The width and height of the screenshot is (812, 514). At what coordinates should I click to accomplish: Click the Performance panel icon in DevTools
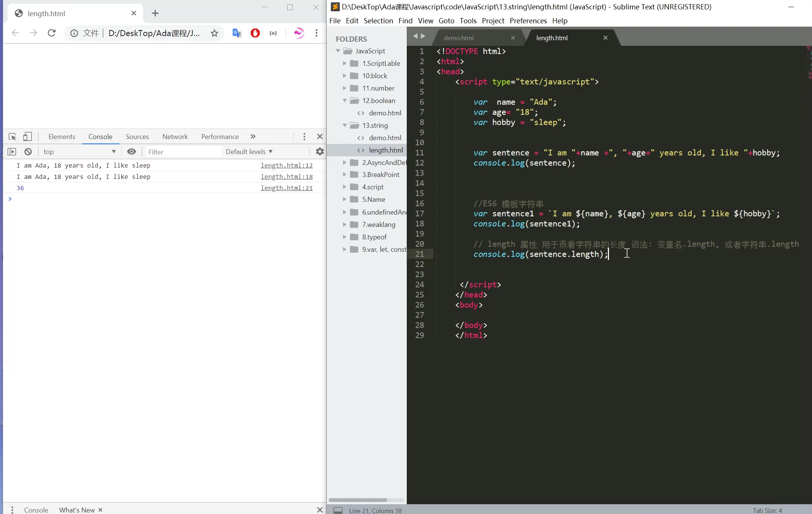(x=220, y=137)
